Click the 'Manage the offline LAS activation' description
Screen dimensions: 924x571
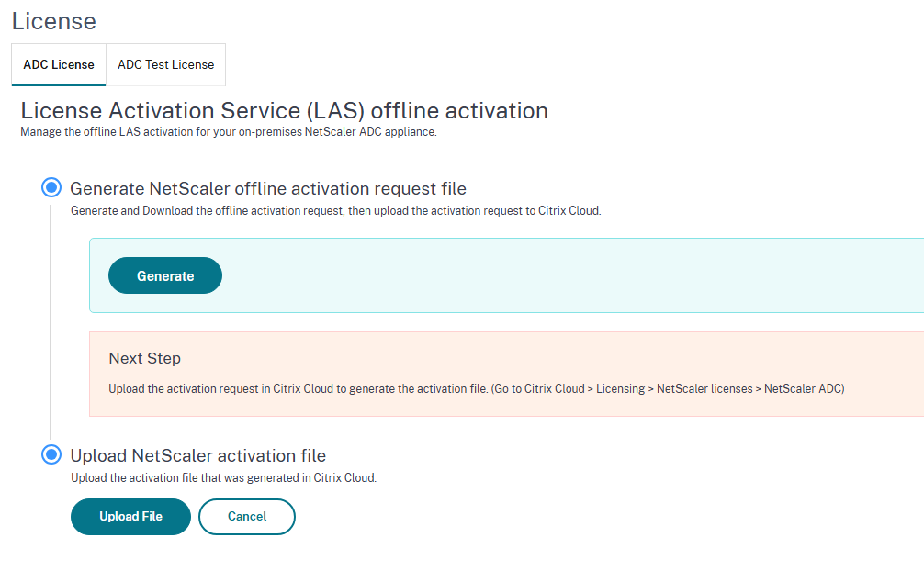228,132
